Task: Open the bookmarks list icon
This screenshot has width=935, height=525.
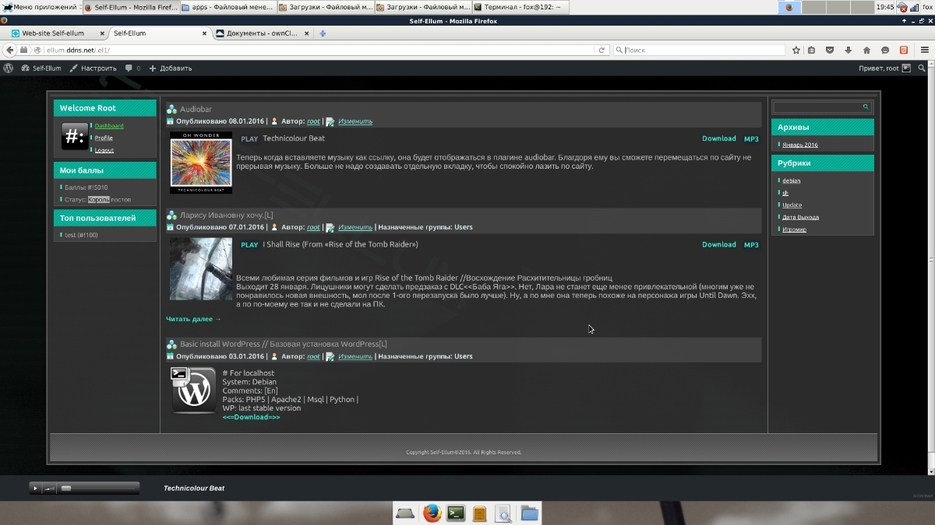Action: 812,50
